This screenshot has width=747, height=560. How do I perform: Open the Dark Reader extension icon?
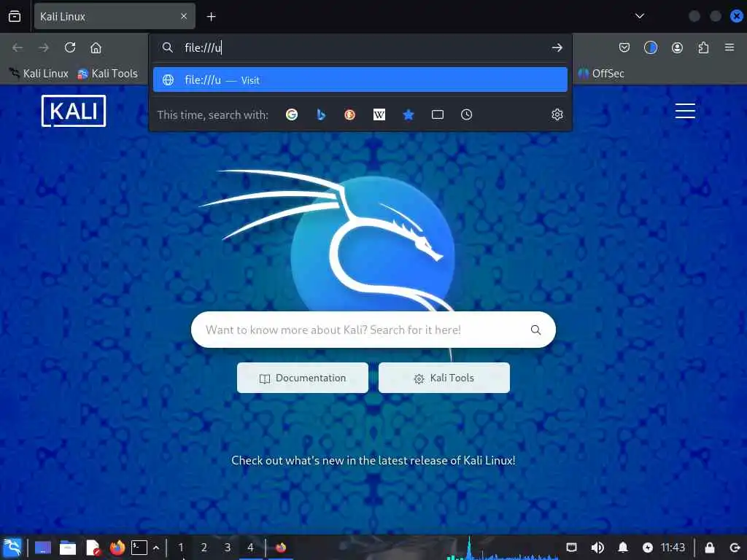pos(650,47)
